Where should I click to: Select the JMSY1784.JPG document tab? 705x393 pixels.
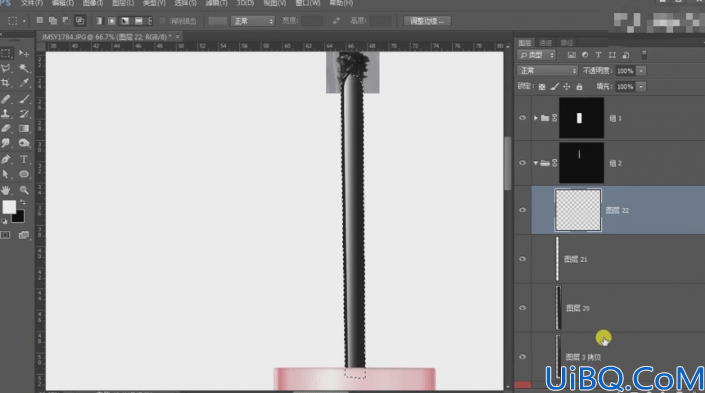[x=106, y=36]
